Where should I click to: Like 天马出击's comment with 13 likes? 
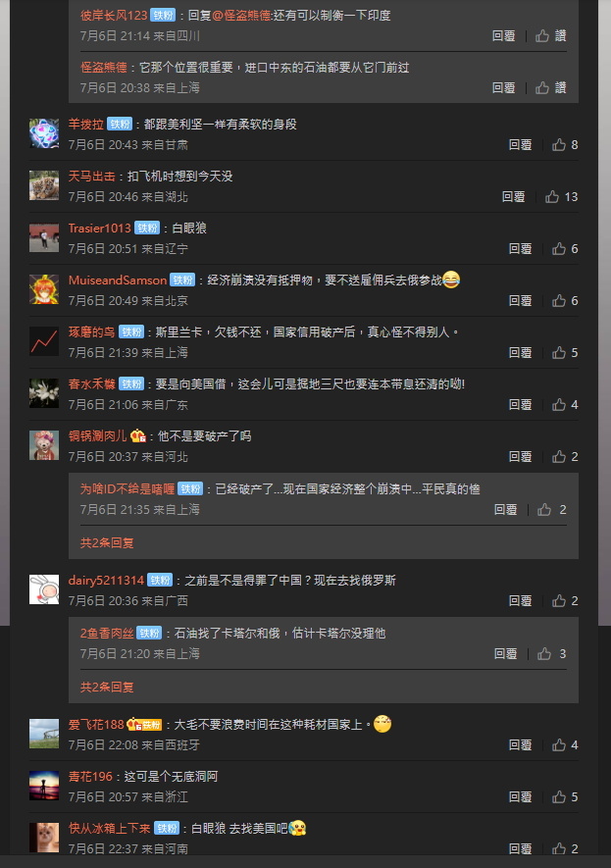coord(561,197)
